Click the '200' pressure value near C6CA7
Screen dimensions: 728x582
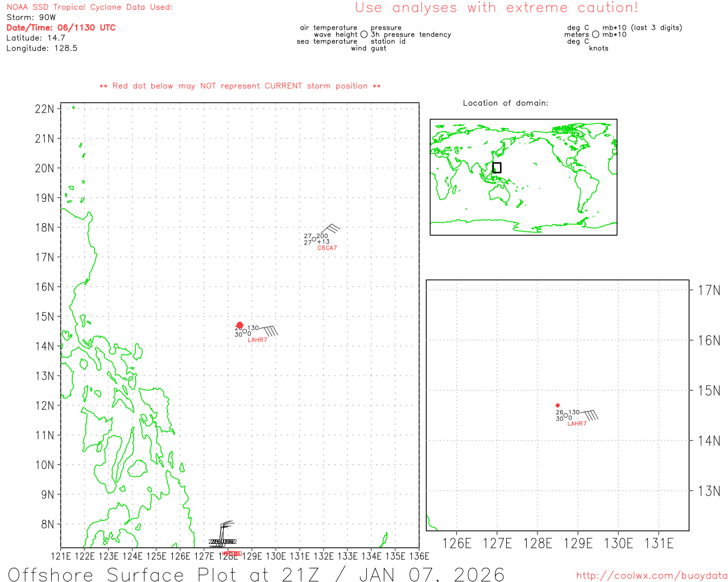tap(322, 236)
